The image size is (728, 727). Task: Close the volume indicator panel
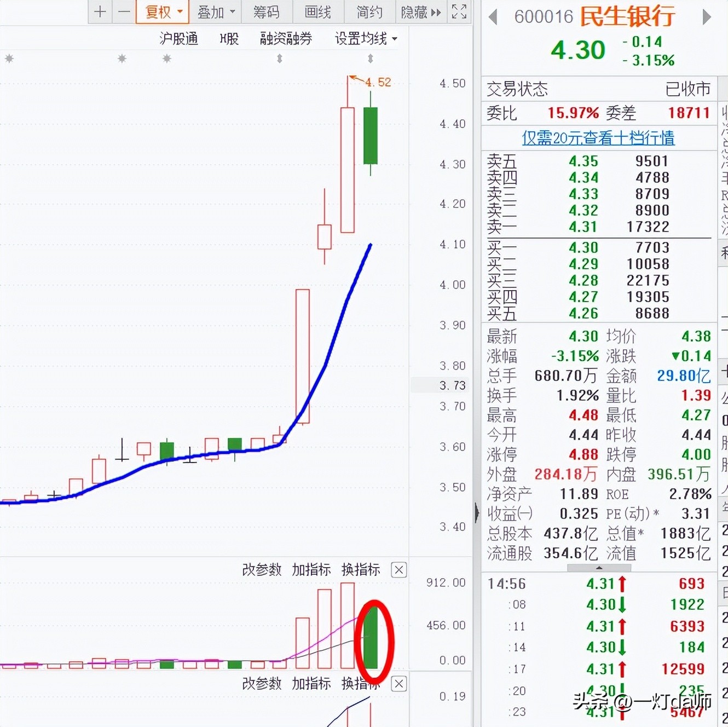[x=398, y=570]
